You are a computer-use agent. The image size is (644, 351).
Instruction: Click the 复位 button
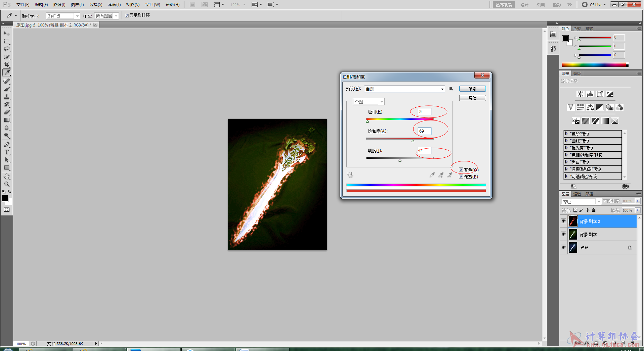click(472, 98)
